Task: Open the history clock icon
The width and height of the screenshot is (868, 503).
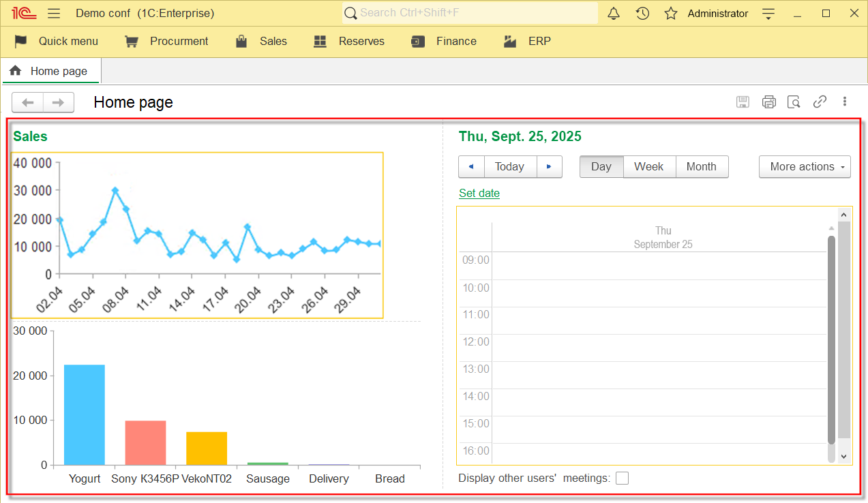Action: click(642, 14)
